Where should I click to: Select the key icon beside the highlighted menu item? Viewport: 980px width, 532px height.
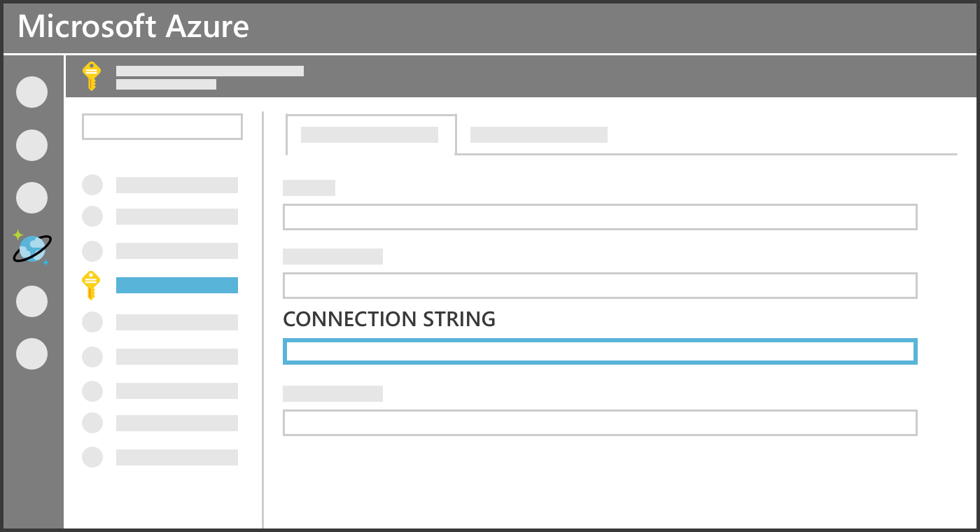point(91,285)
